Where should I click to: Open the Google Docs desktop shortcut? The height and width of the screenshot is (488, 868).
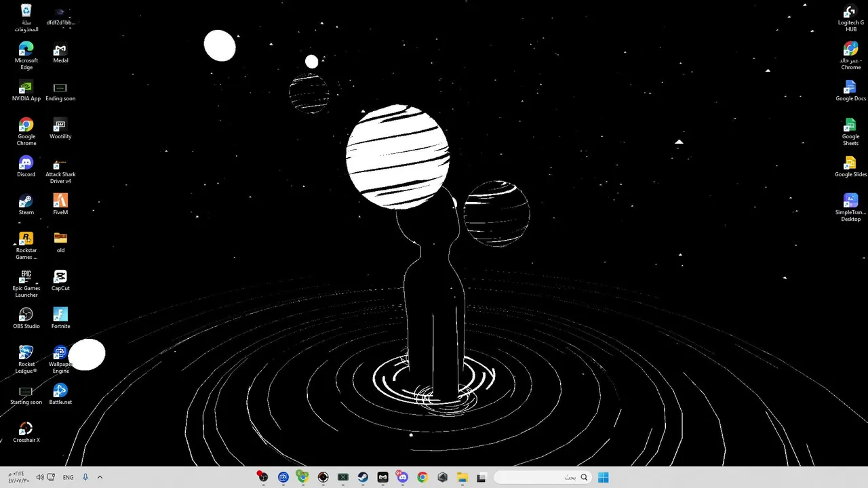pos(850,92)
